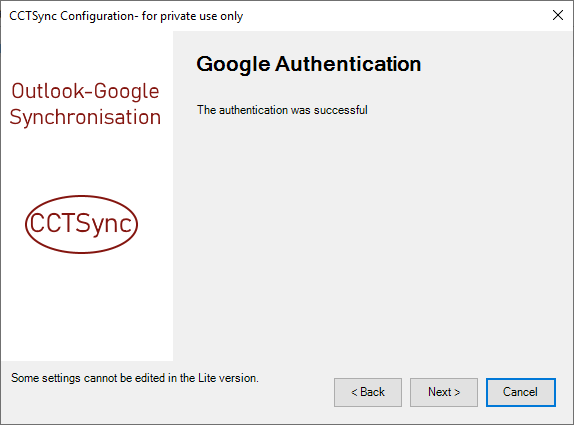Click the word Authentication in the heading
Image resolution: width=574 pixels, height=425 pixels.
348,64
